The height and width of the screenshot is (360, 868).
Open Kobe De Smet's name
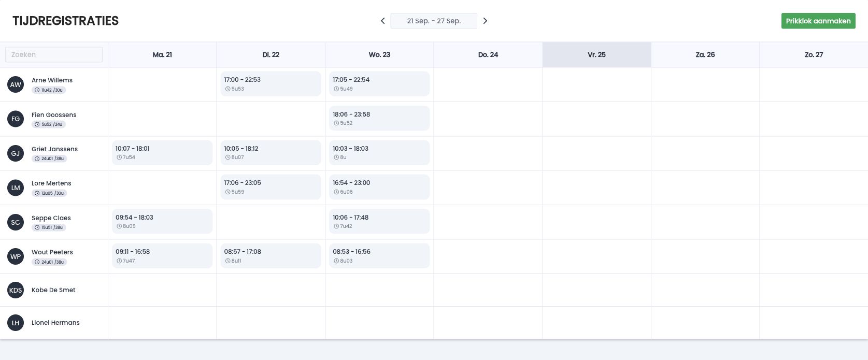[x=53, y=290]
